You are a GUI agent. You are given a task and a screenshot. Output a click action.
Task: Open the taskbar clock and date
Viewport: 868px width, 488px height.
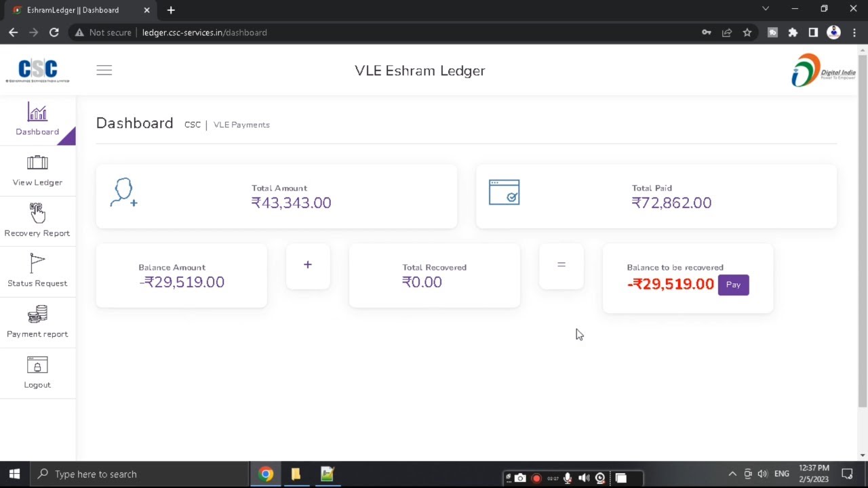click(814, 474)
